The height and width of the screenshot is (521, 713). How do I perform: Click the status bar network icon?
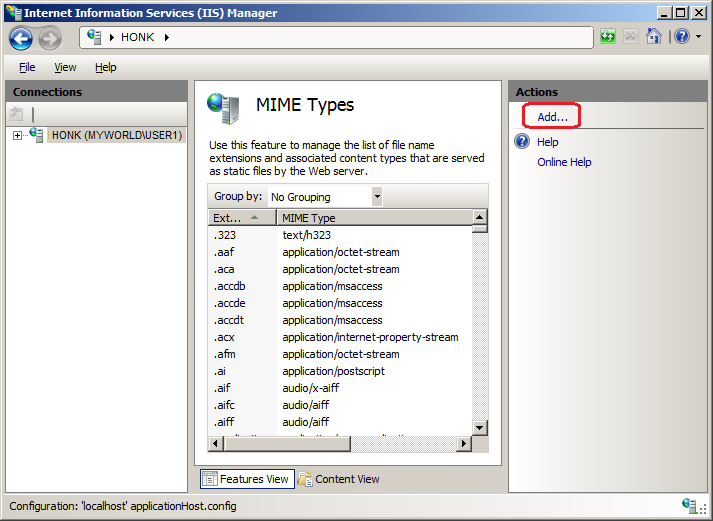coord(690,506)
